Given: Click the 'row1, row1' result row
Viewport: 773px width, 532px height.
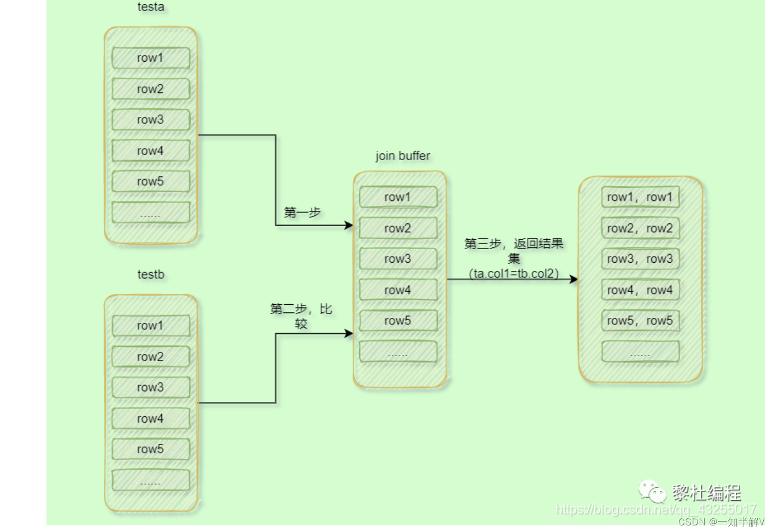Looking at the screenshot, I should [640, 197].
